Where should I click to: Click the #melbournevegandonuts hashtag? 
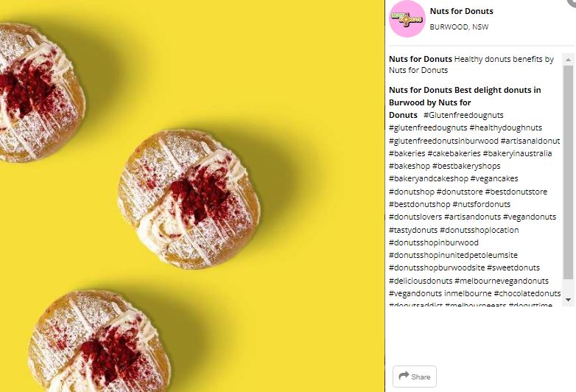pos(502,281)
